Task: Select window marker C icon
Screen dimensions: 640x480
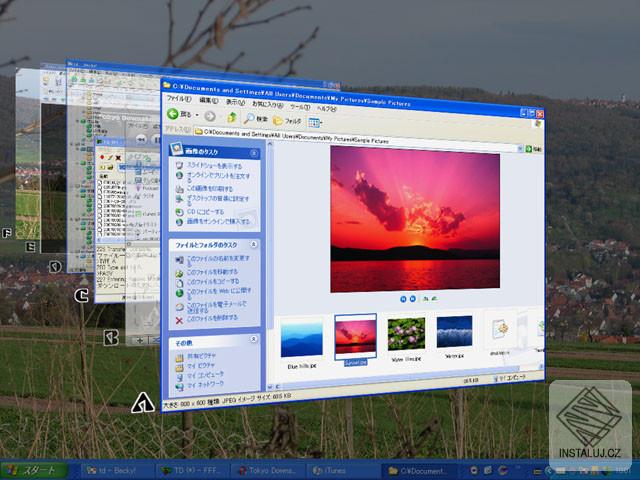Action: (x=82, y=296)
